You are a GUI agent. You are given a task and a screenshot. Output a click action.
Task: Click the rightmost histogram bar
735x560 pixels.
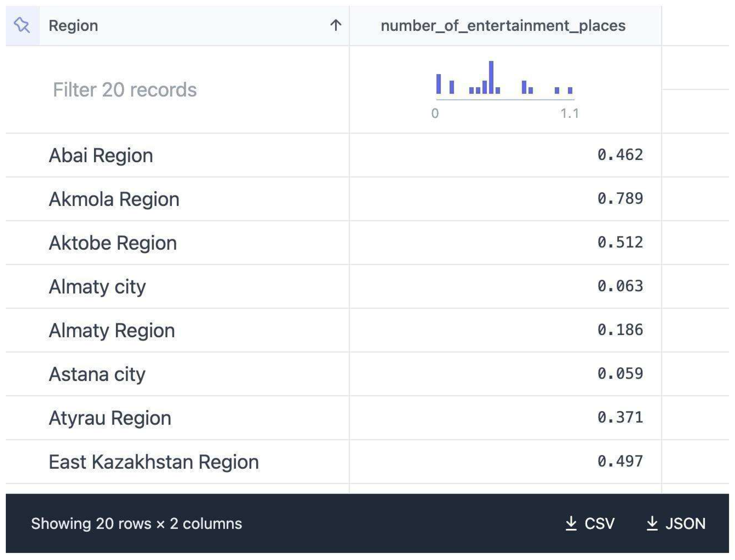pos(570,90)
